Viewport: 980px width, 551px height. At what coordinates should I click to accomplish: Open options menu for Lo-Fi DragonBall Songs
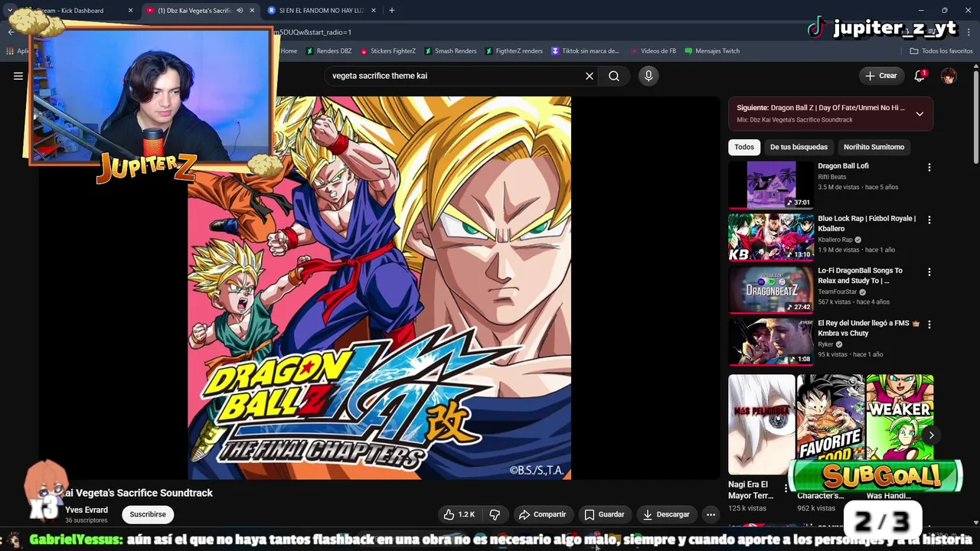pos(929,272)
